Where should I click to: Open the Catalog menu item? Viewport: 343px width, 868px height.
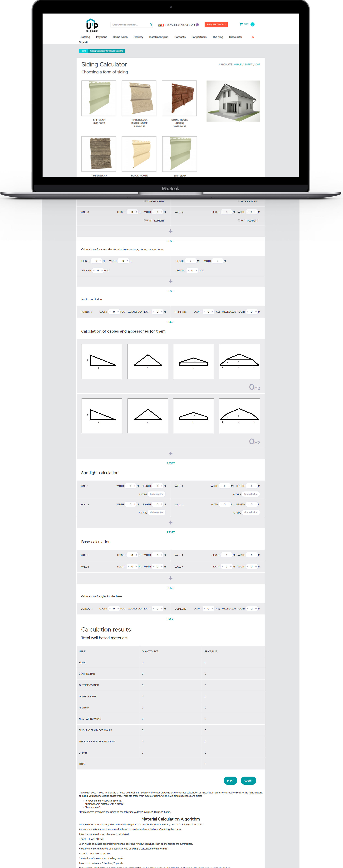pyautogui.click(x=85, y=37)
